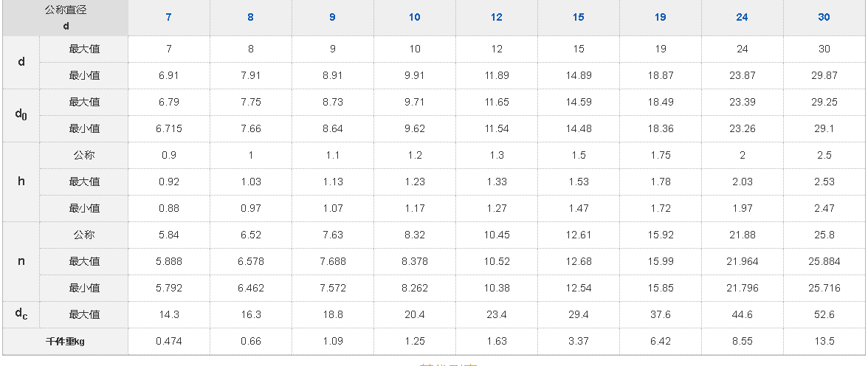Click the blue diameter link 19
The height and width of the screenshot is (366, 868).
click(661, 17)
